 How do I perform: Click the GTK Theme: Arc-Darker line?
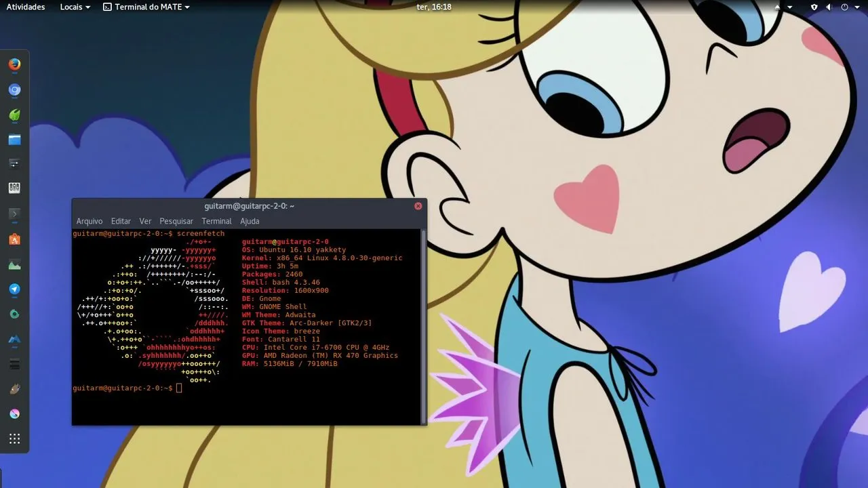(x=307, y=323)
